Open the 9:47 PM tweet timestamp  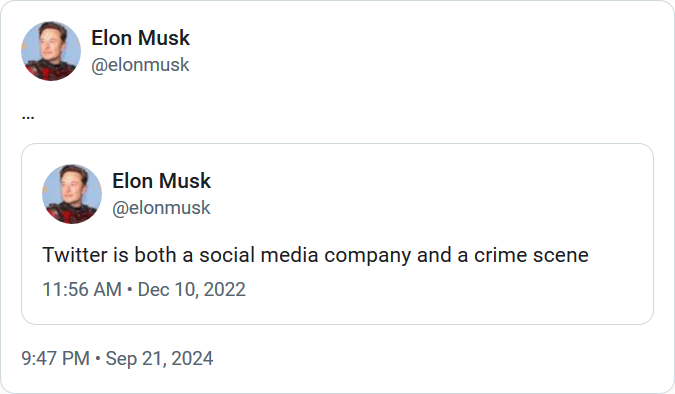[x=55, y=358]
